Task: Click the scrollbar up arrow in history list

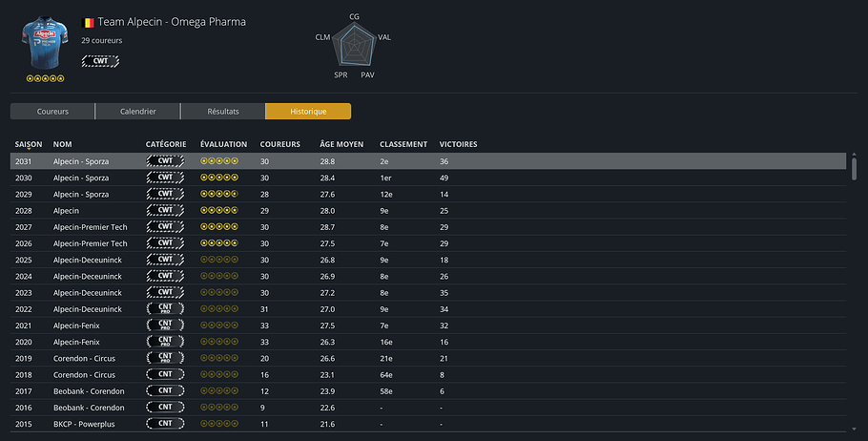Action: 854,154
